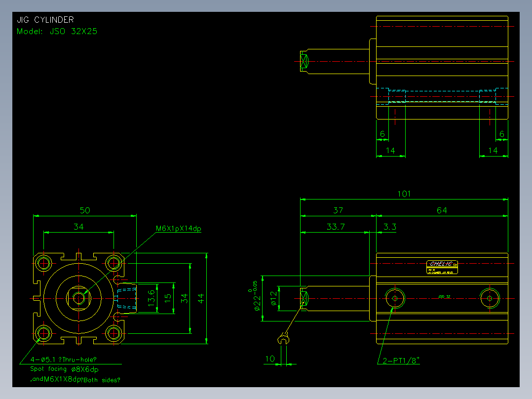Select the "33.7" dimension value
532x399 pixels.
(x=336, y=227)
